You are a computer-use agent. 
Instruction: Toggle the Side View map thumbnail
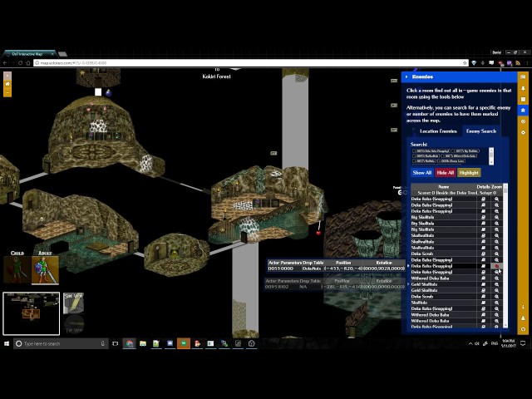[73, 303]
